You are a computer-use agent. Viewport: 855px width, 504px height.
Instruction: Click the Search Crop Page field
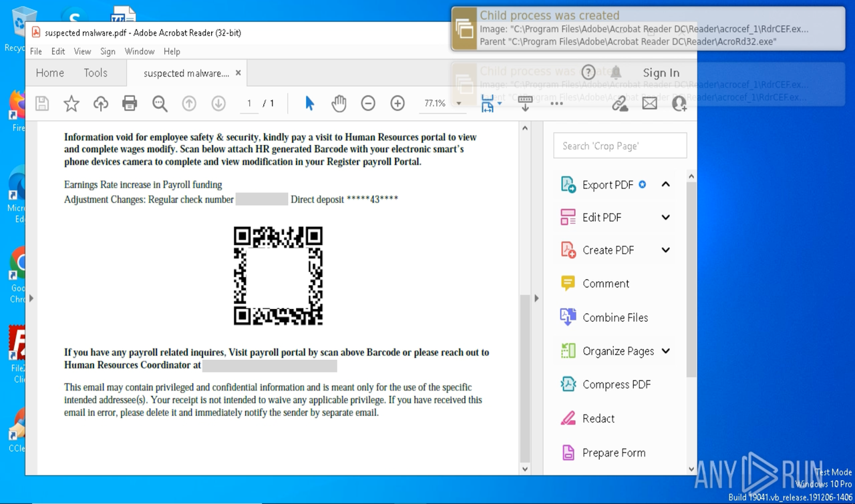(620, 145)
